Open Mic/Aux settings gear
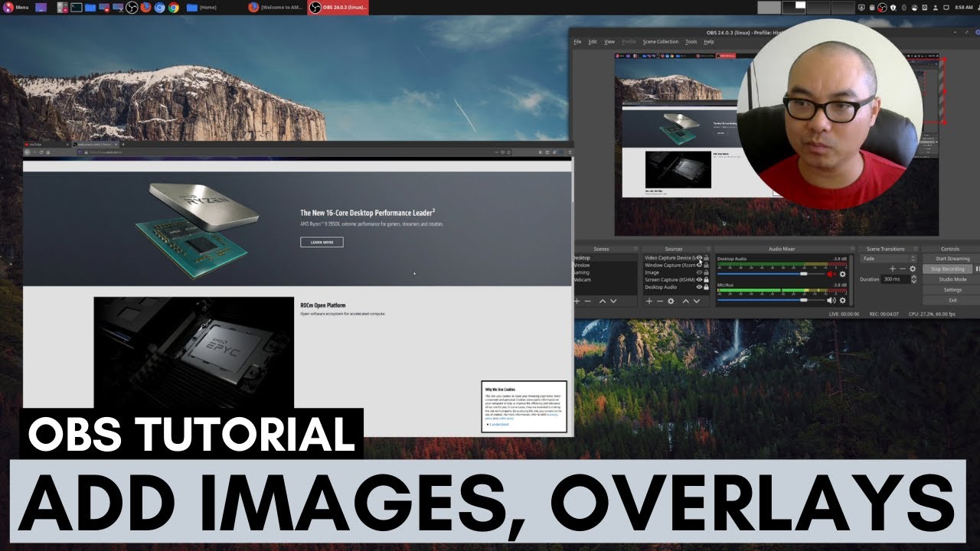The image size is (980, 551). (x=842, y=300)
